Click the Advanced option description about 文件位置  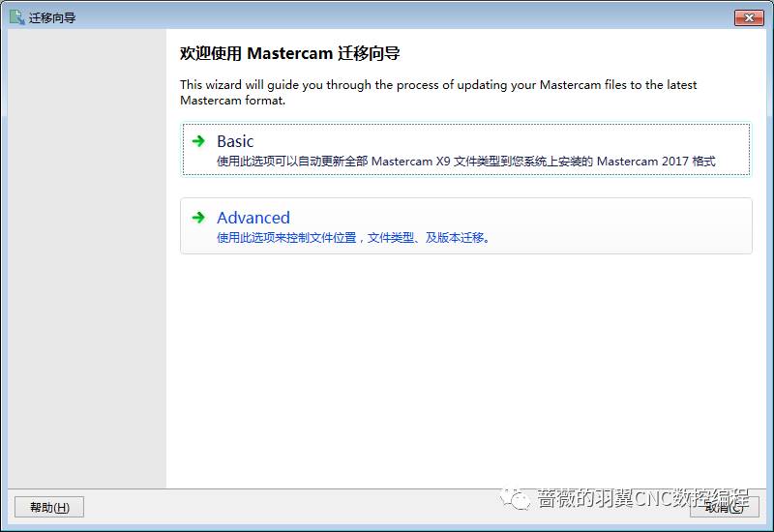click(x=353, y=238)
